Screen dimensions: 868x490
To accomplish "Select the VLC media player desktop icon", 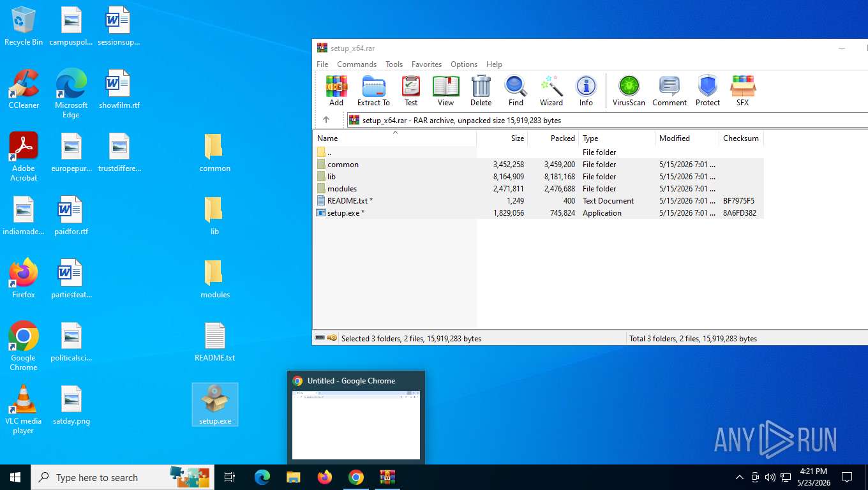I will coord(24,410).
